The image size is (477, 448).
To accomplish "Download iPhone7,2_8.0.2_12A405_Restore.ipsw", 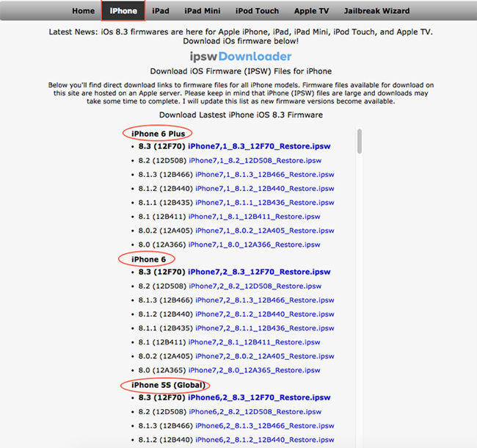I will click(265, 356).
